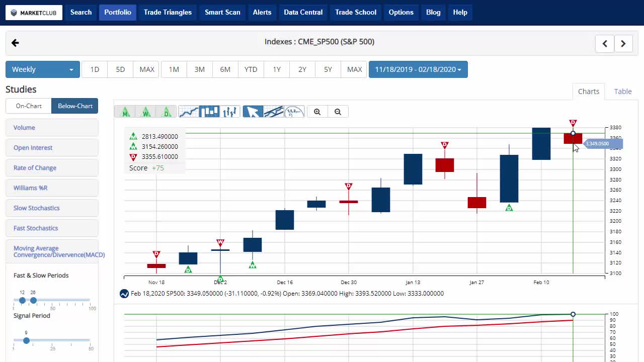Viewport: 644px width, 362px height.
Task: Open the Help page
Action: click(x=460, y=12)
